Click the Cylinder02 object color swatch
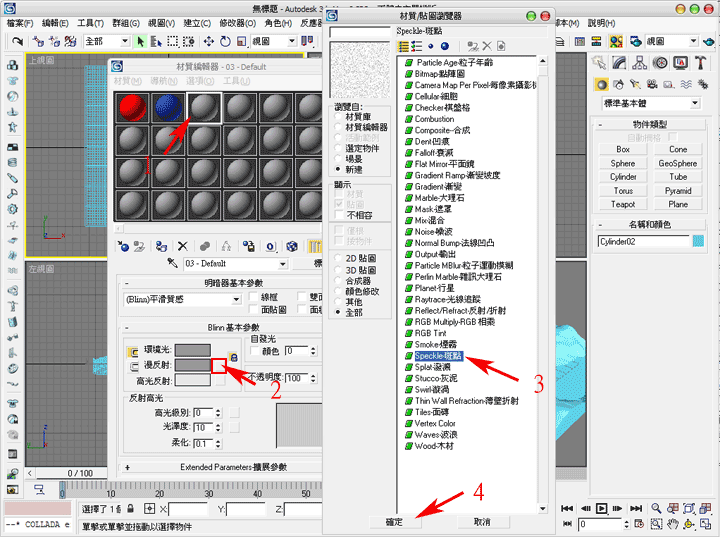 click(698, 241)
